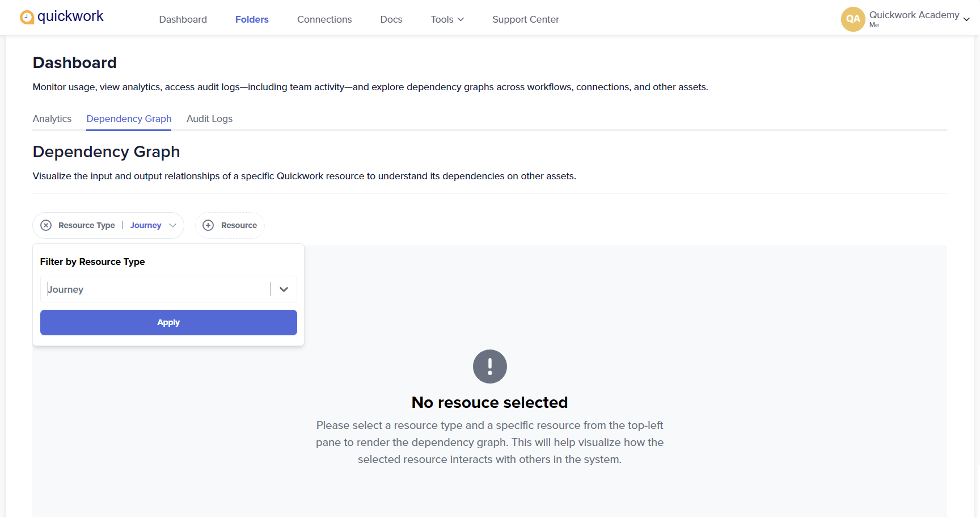Expand the Journey filter chip chevron
The height and width of the screenshot is (518, 980).
coord(173,225)
